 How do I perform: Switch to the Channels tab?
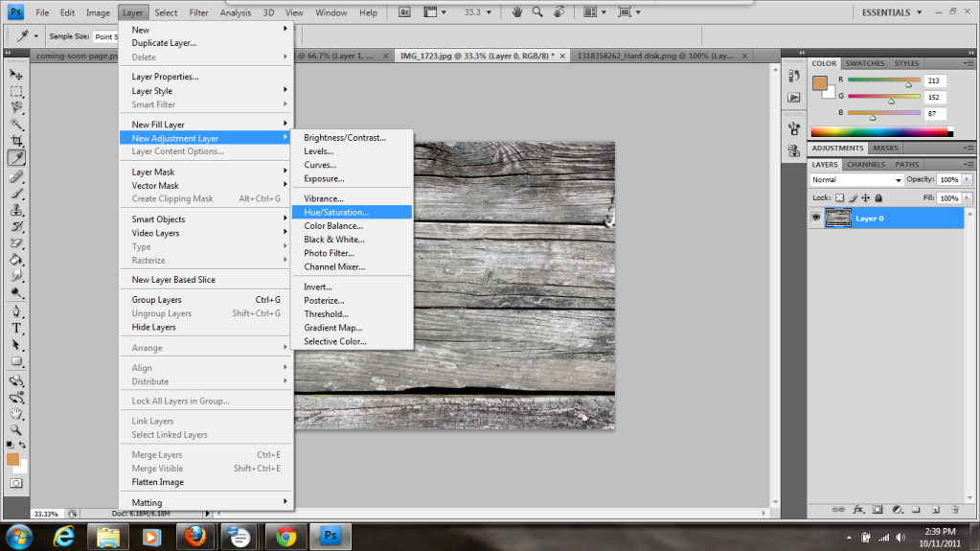click(866, 165)
